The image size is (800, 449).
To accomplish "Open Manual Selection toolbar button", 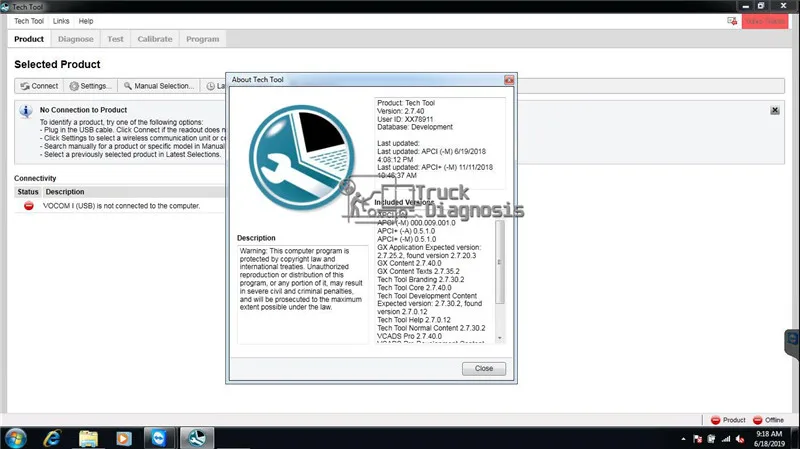I will (x=159, y=86).
